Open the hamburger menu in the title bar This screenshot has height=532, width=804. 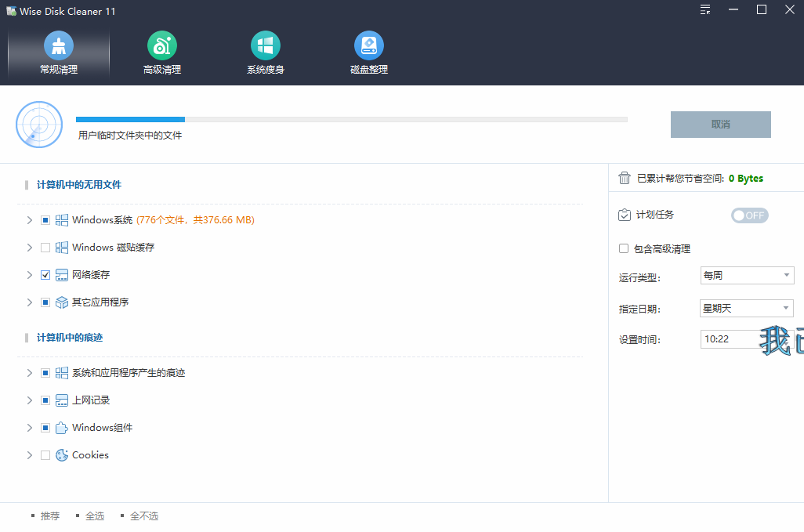tap(704, 10)
